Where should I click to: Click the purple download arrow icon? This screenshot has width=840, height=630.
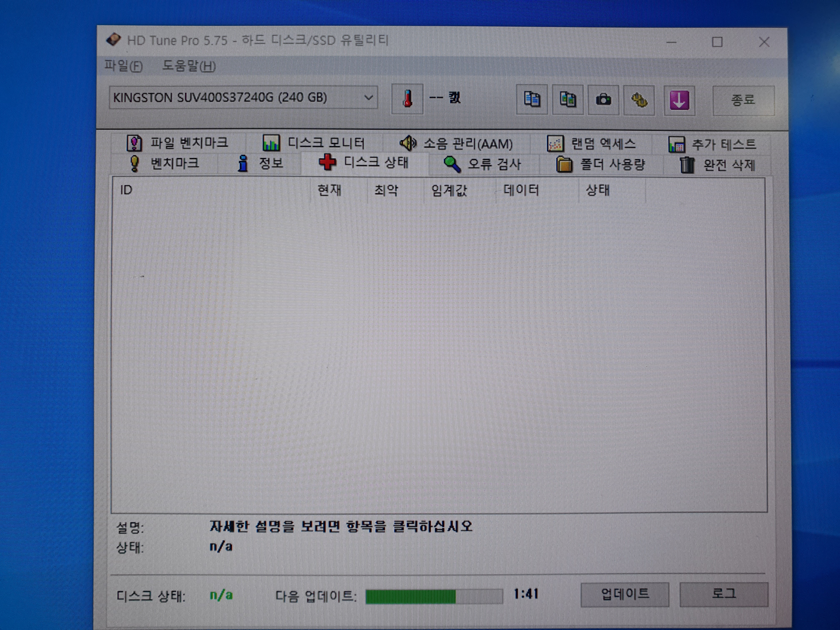(x=679, y=101)
